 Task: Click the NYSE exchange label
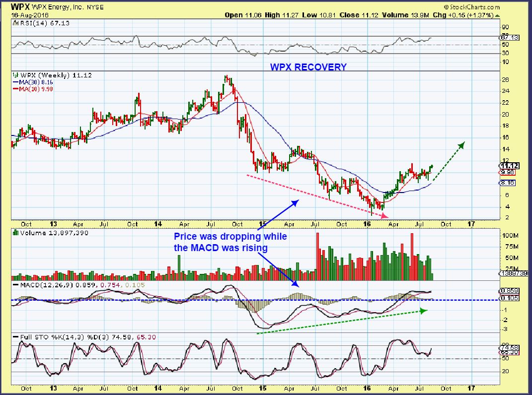click(x=95, y=7)
